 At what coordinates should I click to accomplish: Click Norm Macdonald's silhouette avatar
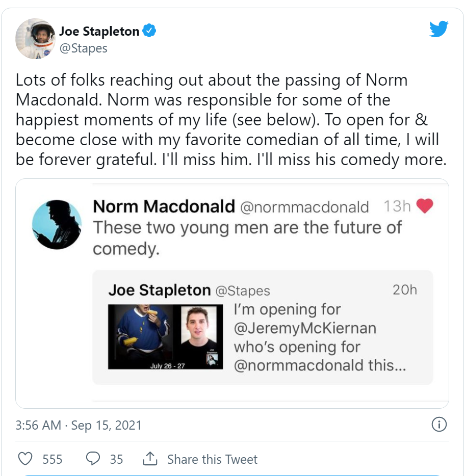tap(57, 224)
